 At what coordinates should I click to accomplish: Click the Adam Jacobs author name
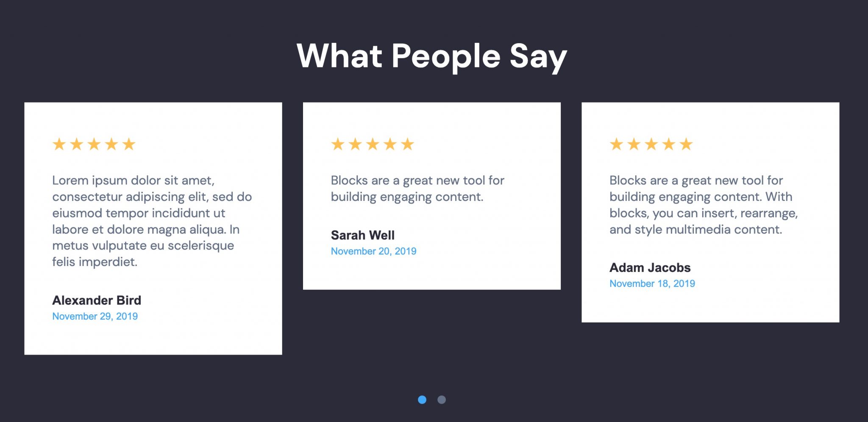pos(650,268)
